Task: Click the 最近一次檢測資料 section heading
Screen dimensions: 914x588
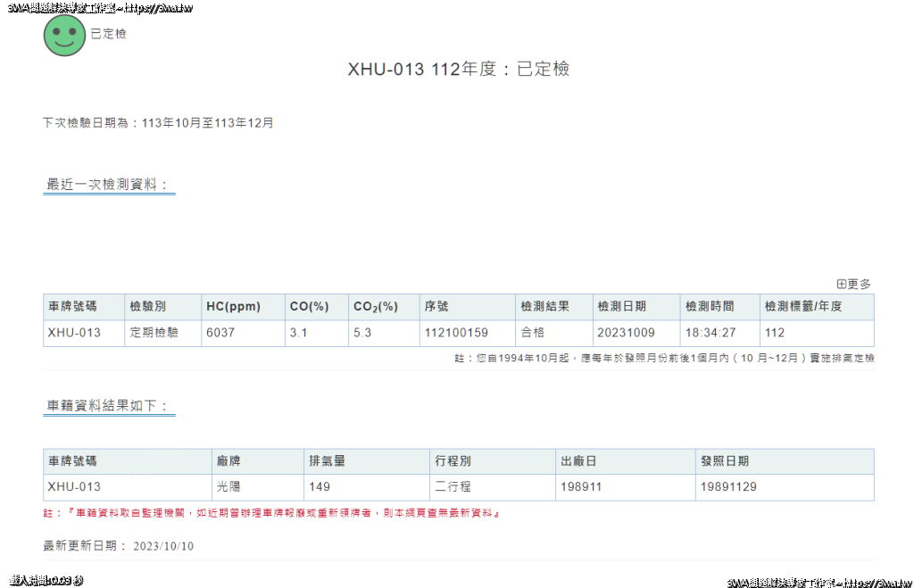Action: [x=108, y=185]
